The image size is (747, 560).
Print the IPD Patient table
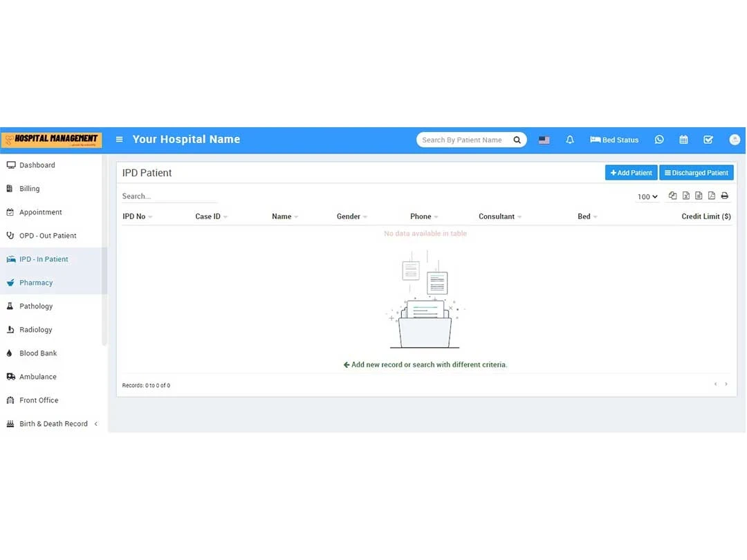point(724,196)
